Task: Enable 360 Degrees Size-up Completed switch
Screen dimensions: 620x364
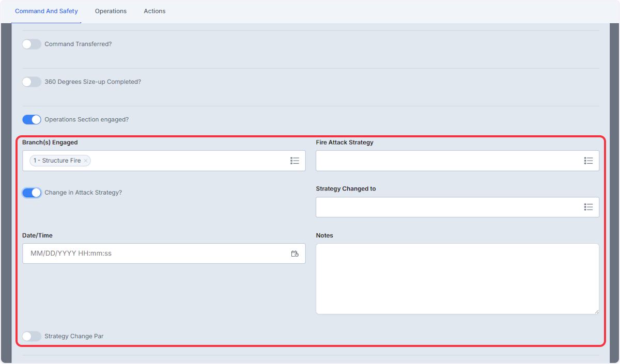Action: coord(32,82)
